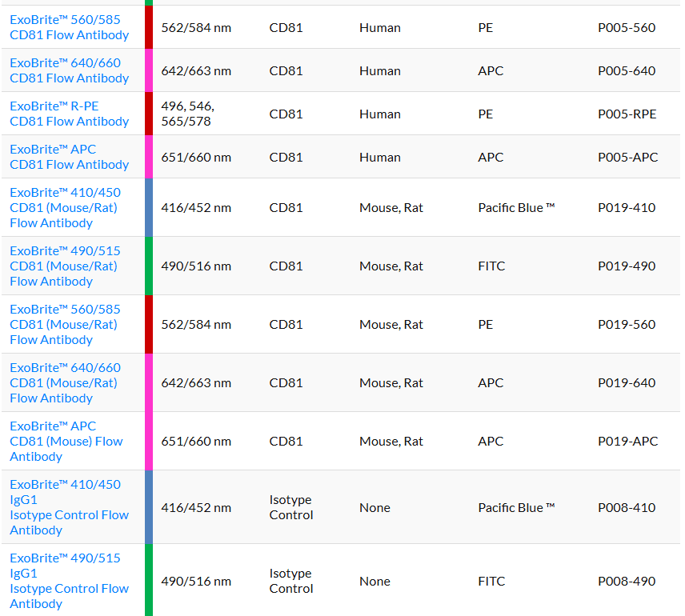Screen dimensions: 685x616
Task: Open ExoBrite 490/515 CD81 (Mouse/Rat) Flow Antibody link
Action: pos(65,266)
